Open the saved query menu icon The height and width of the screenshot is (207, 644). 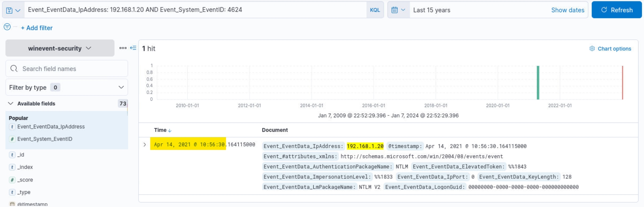click(x=13, y=10)
